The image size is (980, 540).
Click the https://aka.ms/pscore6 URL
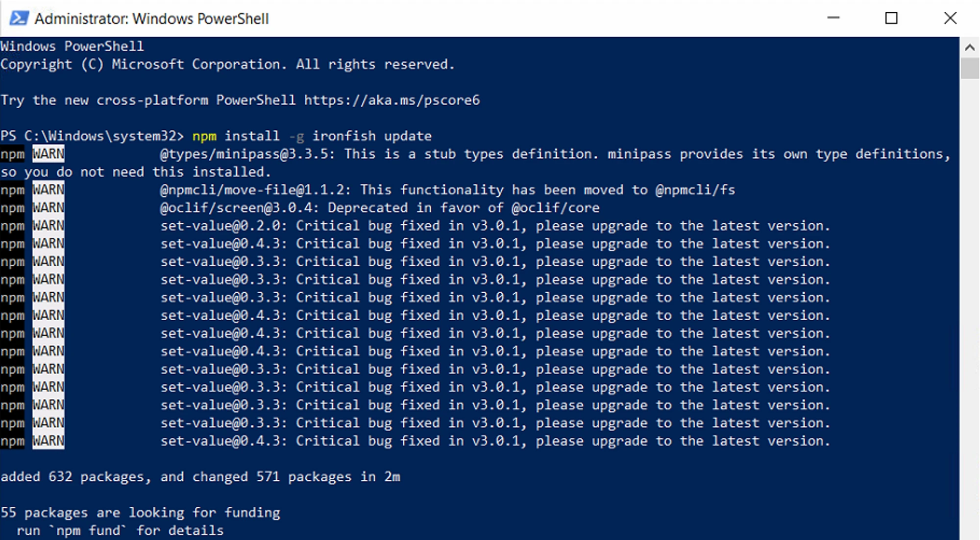point(392,100)
